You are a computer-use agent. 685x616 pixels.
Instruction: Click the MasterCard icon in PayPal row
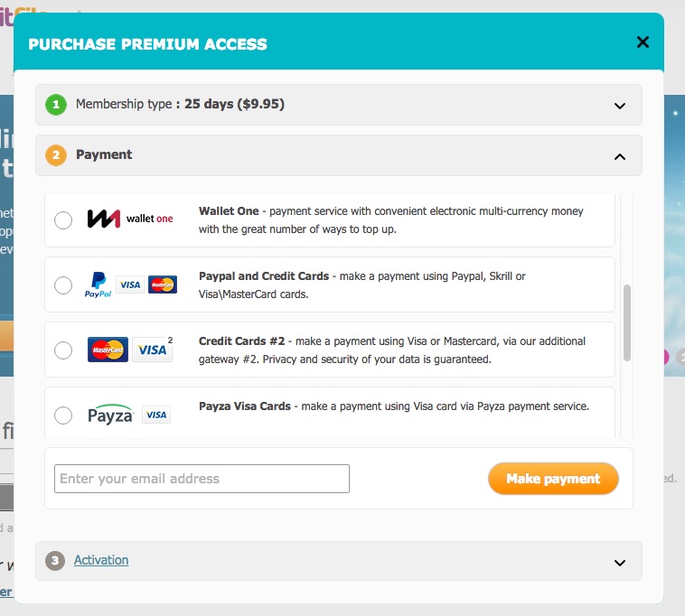point(163,285)
